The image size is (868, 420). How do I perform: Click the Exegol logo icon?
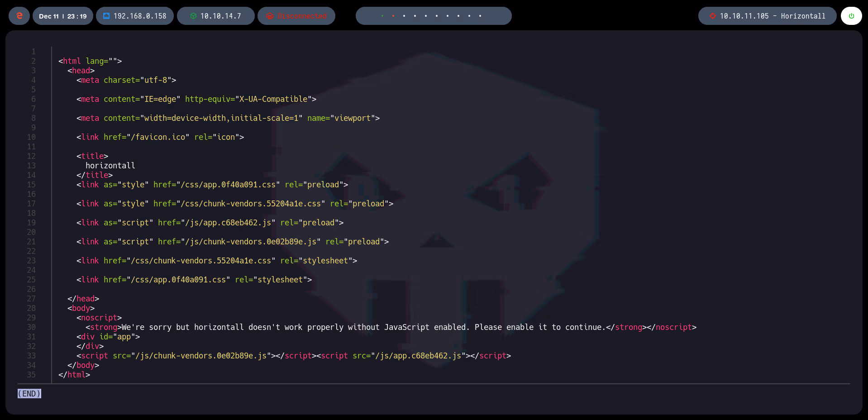[x=19, y=16]
